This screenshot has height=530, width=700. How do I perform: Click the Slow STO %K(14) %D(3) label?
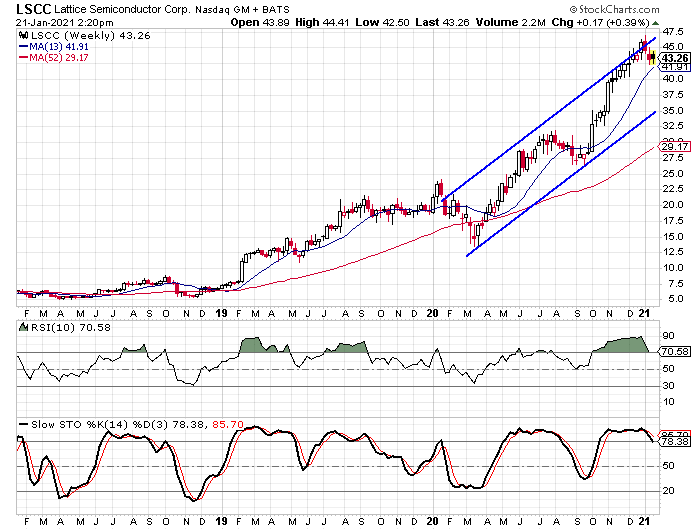tap(100, 425)
